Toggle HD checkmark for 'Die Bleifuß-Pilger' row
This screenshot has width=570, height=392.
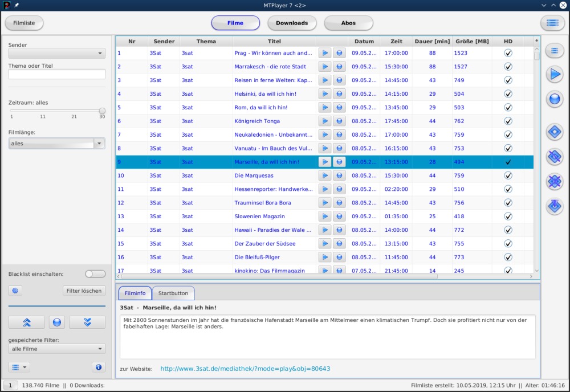pos(508,257)
